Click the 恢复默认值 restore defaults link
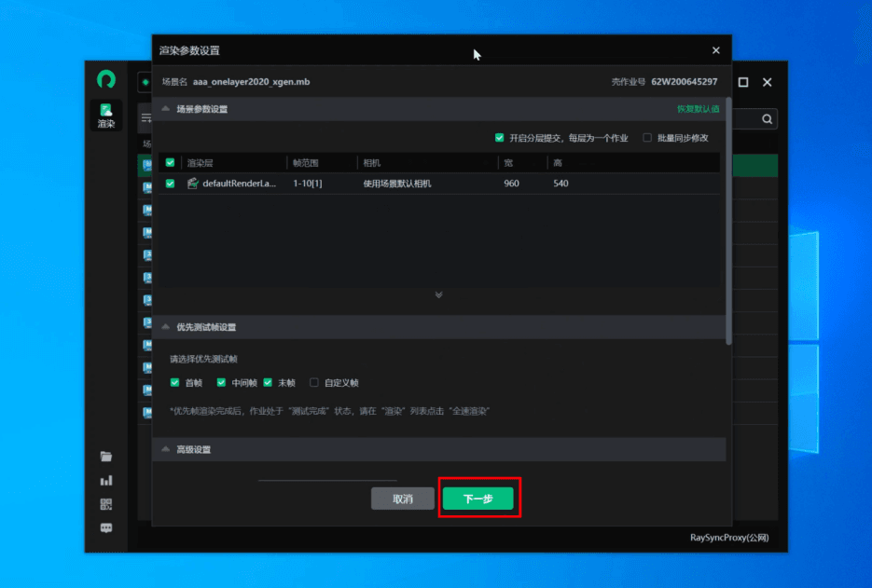 [698, 109]
